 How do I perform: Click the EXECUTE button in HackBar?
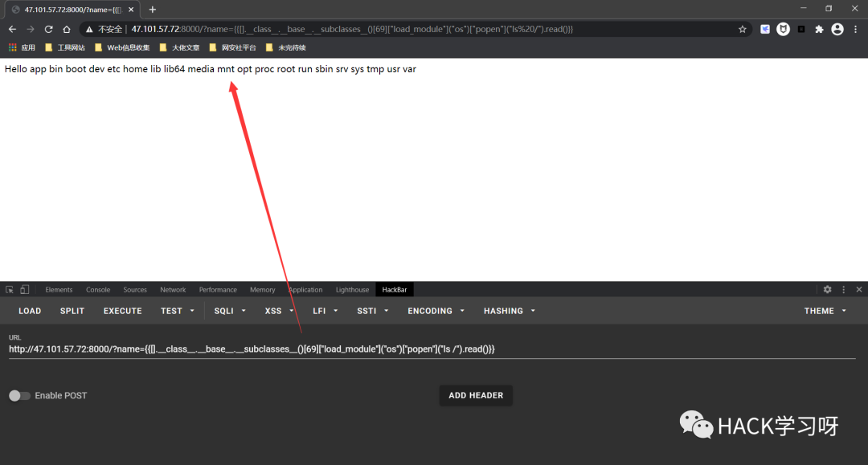[122, 311]
